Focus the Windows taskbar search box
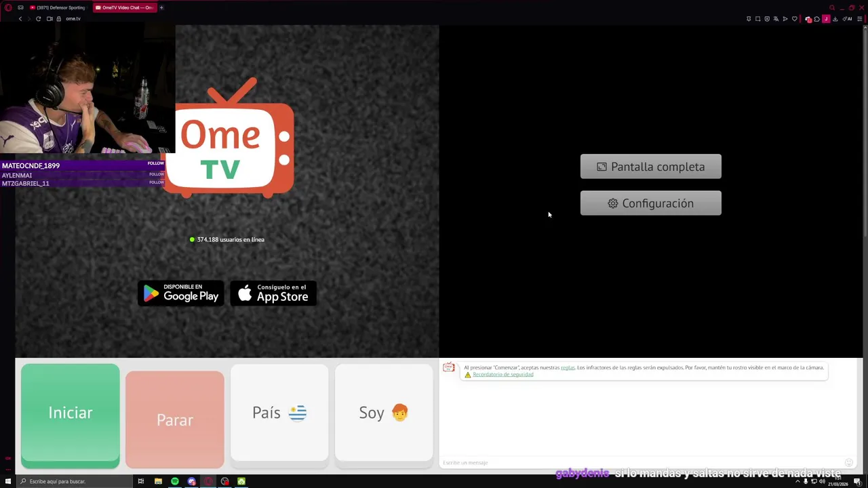 point(73,481)
